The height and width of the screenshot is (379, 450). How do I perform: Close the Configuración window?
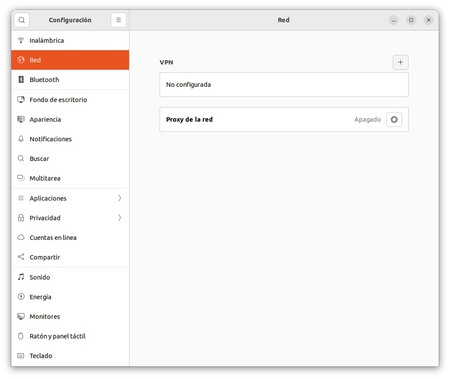428,20
